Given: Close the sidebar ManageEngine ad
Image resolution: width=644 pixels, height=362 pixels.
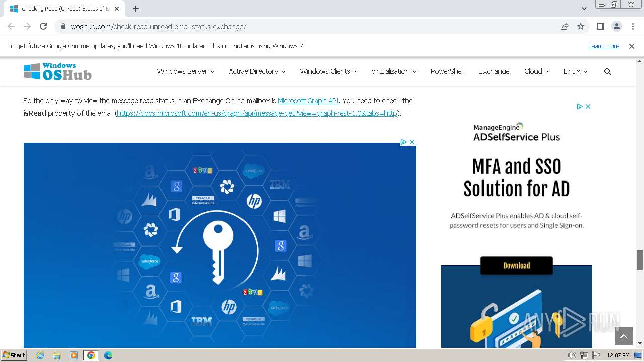Looking at the screenshot, I should pyautogui.click(x=588, y=106).
